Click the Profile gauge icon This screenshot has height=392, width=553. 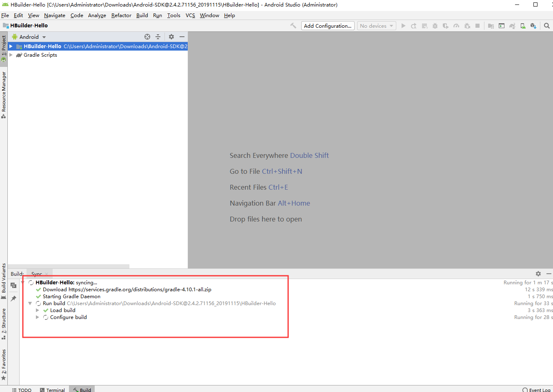(x=456, y=26)
